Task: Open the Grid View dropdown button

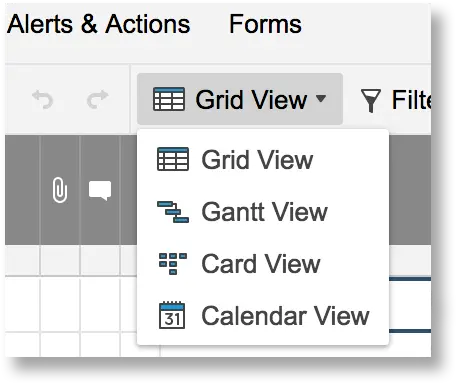Action: 240,99
